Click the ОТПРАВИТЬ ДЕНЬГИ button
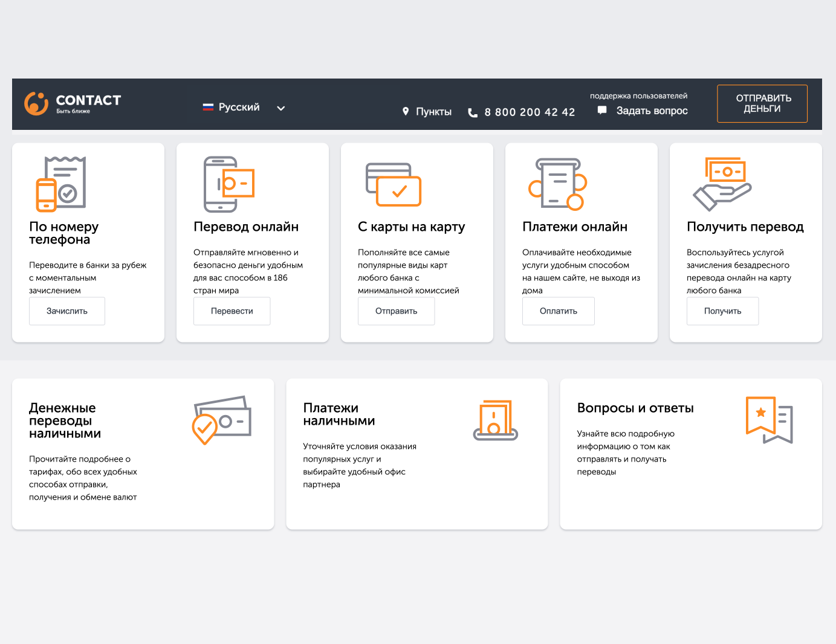Screen dimensions: 836x644 [x=762, y=103]
